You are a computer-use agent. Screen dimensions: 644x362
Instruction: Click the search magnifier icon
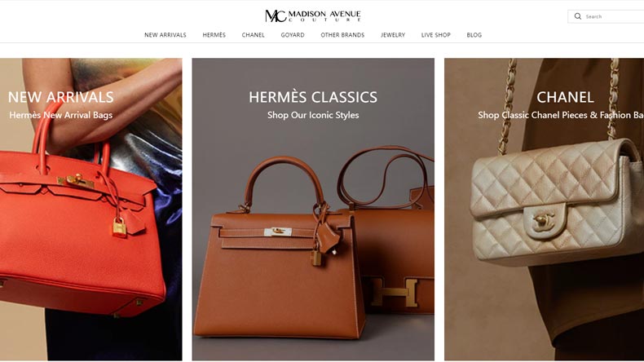click(578, 16)
